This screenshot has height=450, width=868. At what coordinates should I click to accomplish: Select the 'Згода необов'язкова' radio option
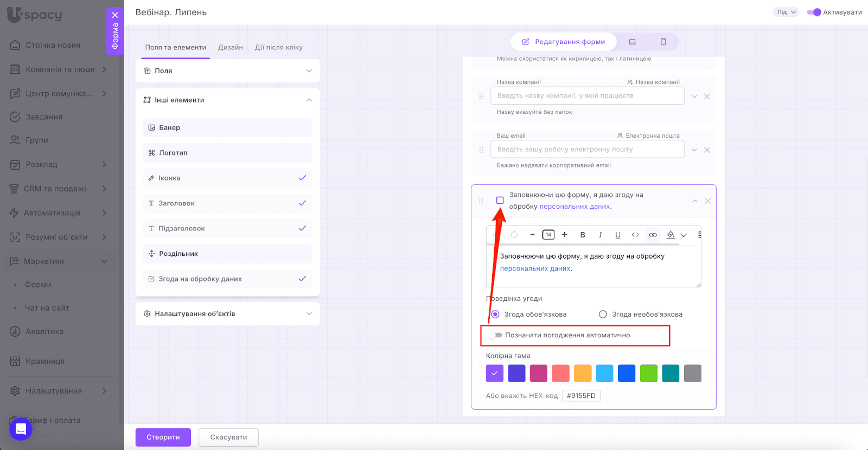(603, 314)
